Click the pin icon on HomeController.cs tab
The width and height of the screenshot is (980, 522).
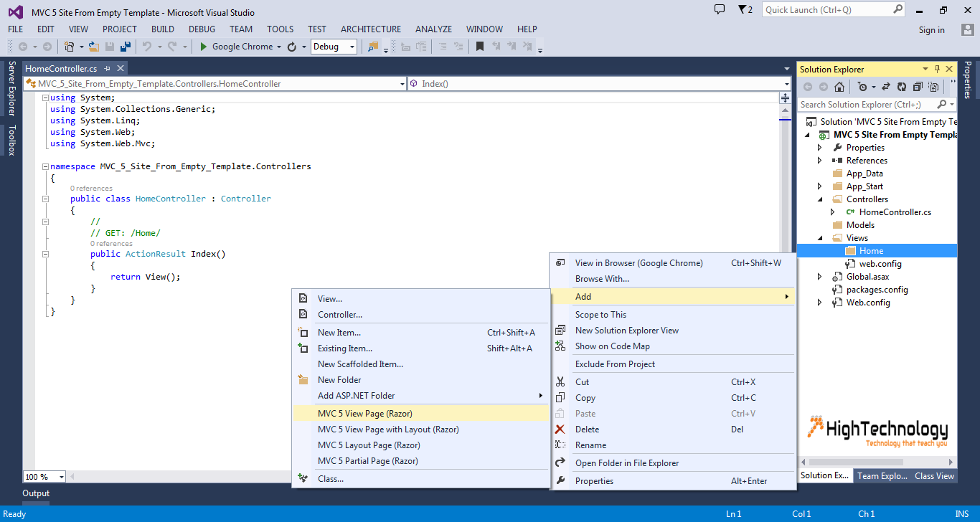(107, 68)
